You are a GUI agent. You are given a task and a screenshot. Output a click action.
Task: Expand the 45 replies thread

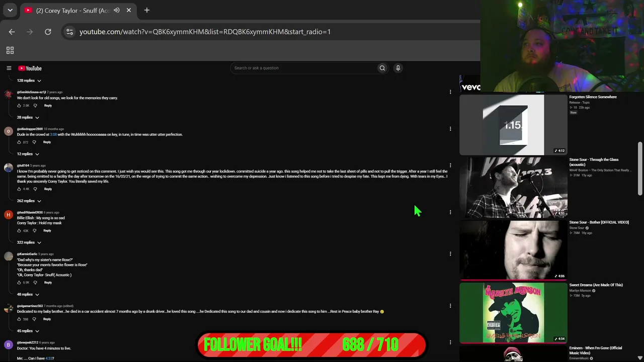point(28,331)
